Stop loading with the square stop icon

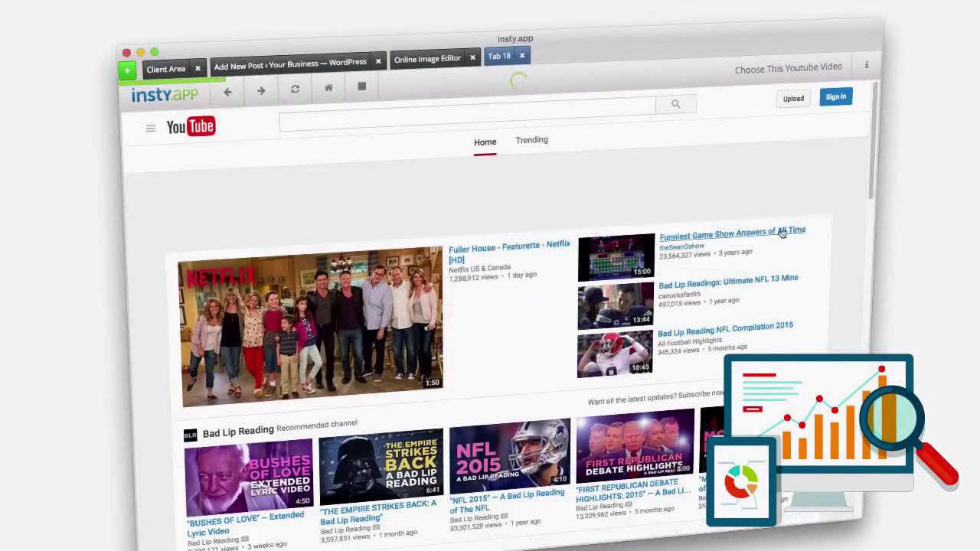tap(362, 86)
